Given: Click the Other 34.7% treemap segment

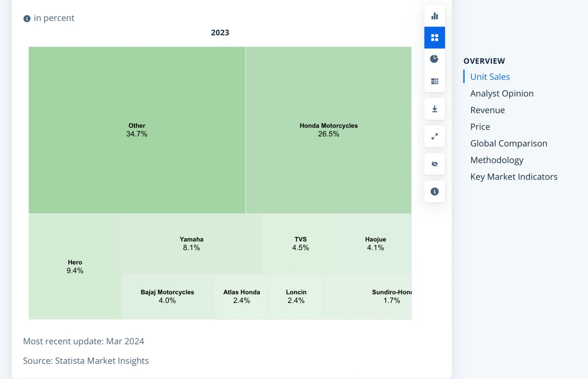Looking at the screenshot, I should point(137,130).
